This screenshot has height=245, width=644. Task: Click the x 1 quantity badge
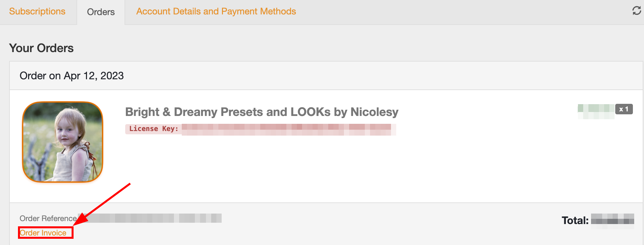tap(624, 109)
